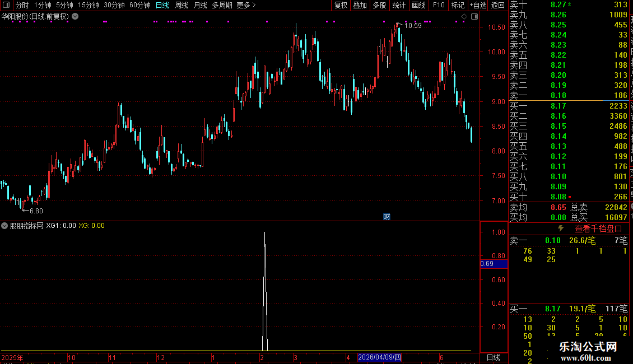Click the 总卖 22842 total
The image size is (633, 364).
(x=599, y=207)
